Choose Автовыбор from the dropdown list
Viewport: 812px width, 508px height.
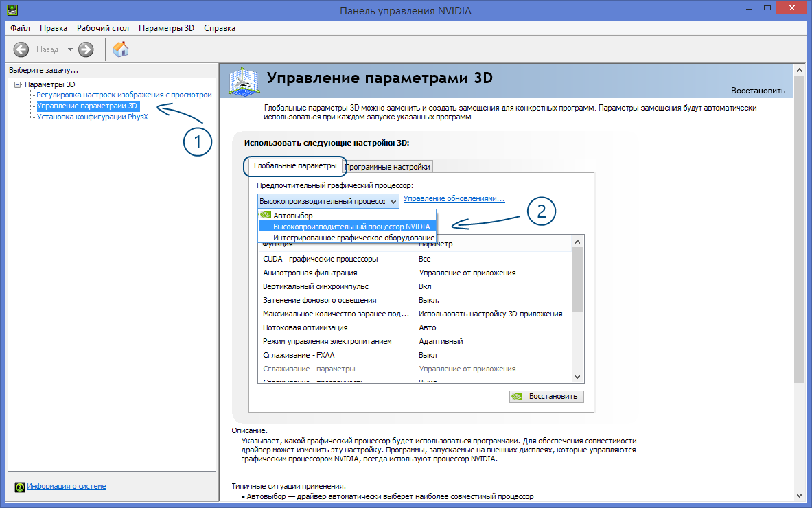(347, 216)
